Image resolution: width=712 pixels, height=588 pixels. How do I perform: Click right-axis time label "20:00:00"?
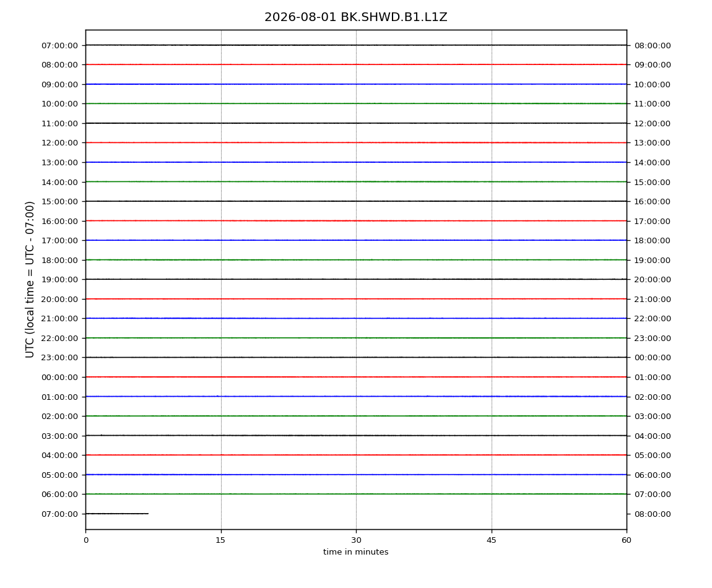click(653, 280)
